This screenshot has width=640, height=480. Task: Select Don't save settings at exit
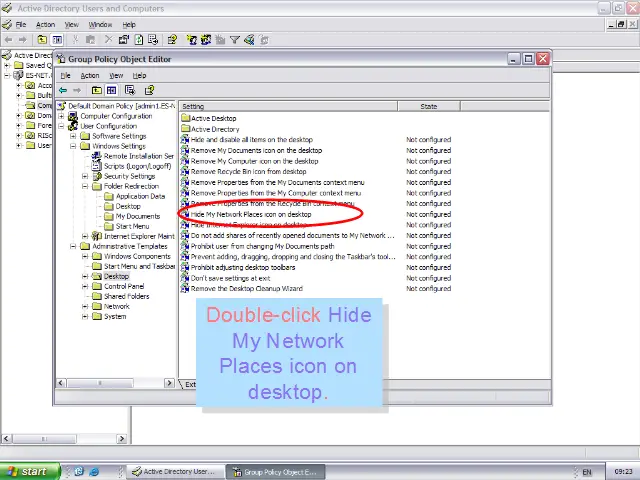coord(230,278)
